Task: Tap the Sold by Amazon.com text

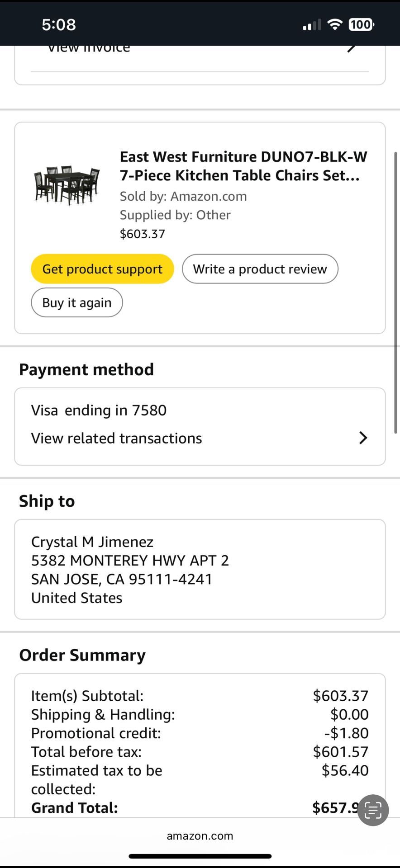Action: coord(183,196)
